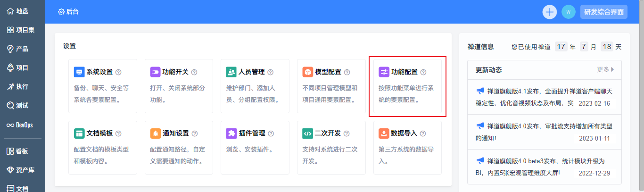Click help icon beside 模型配置
The height and width of the screenshot is (192, 644).
(x=347, y=72)
